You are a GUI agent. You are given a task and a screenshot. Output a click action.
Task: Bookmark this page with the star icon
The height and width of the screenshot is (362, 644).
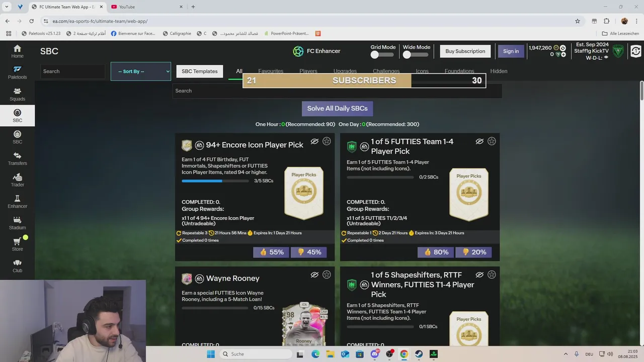[578, 21]
